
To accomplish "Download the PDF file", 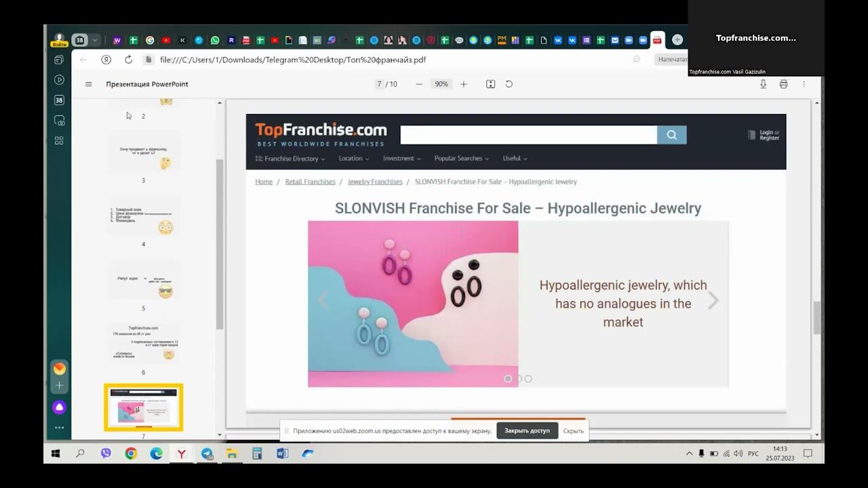I will point(763,84).
